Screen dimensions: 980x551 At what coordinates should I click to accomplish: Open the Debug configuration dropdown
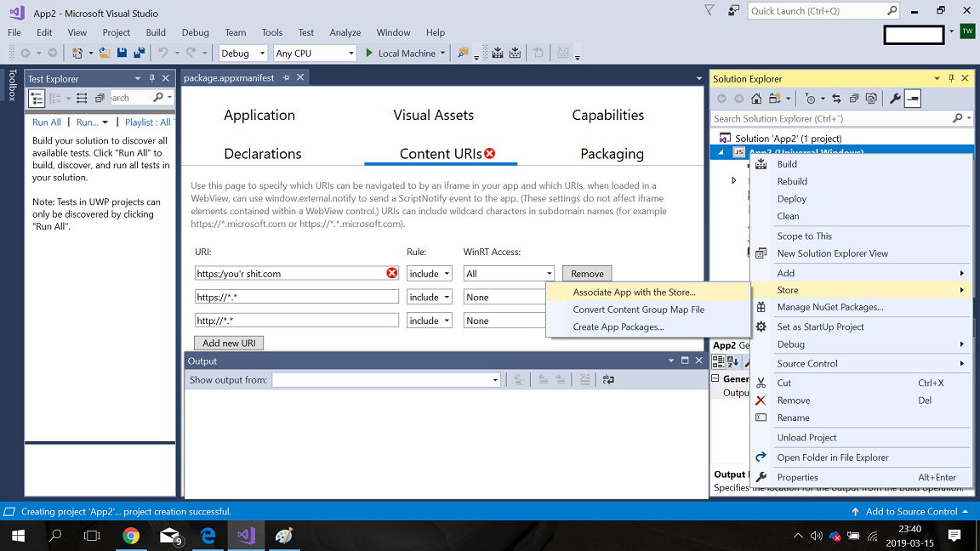pyautogui.click(x=242, y=53)
